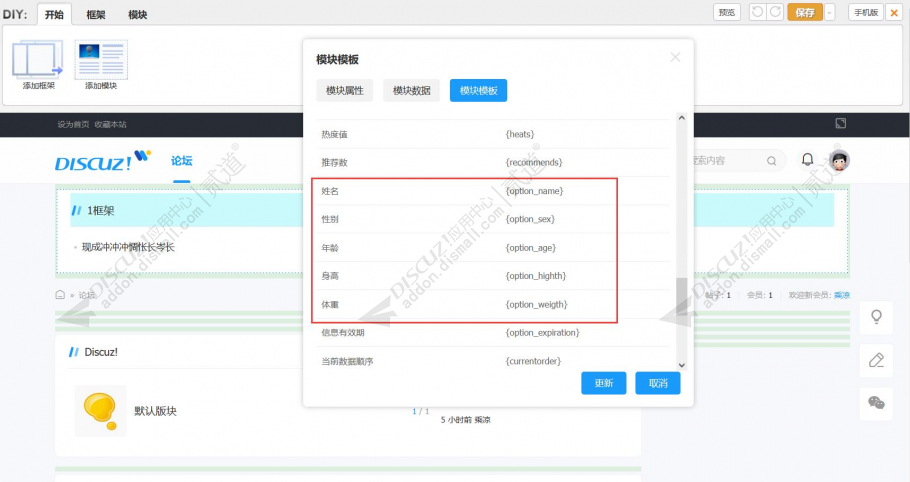This screenshot has height=482, width=910.
Task: Click the expand-width icon in dark bar
Action: point(840,123)
